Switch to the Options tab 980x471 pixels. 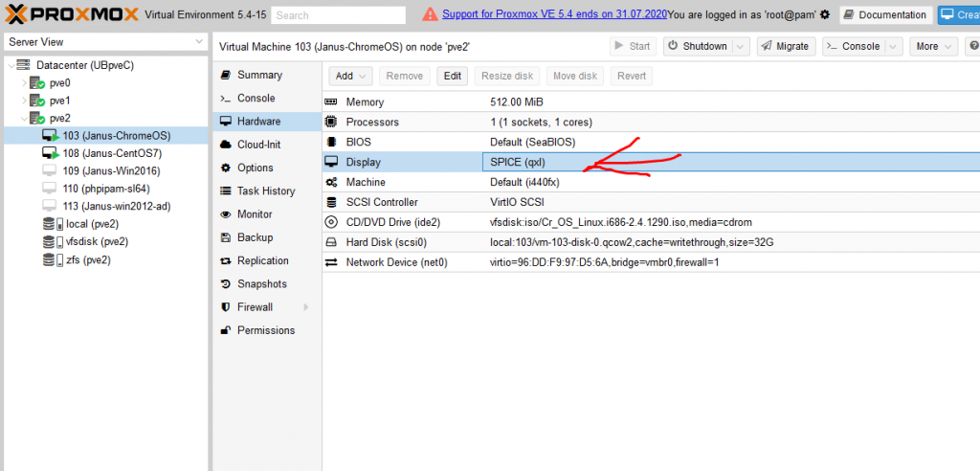point(268,168)
